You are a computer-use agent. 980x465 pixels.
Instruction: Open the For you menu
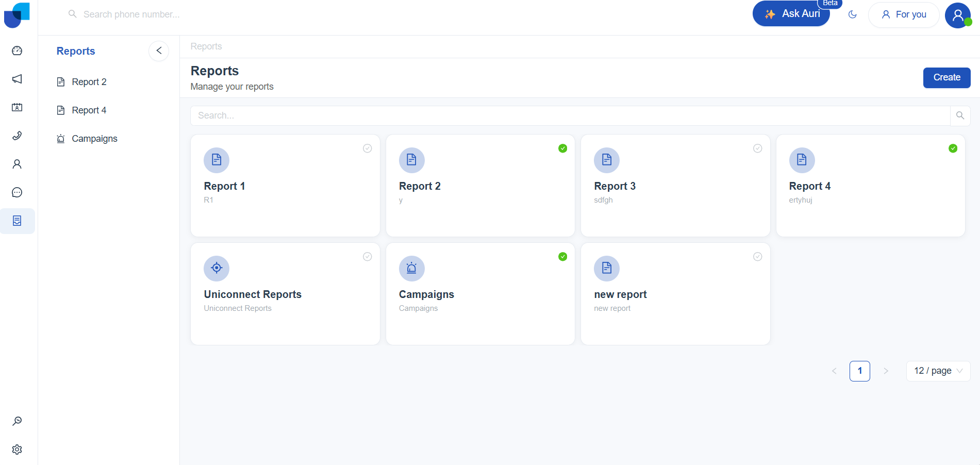[904, 14]
